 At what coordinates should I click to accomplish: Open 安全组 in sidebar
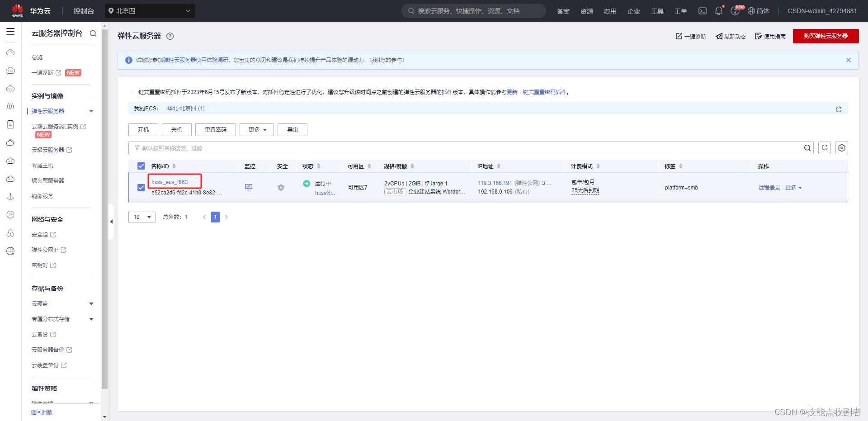[43, 235]
